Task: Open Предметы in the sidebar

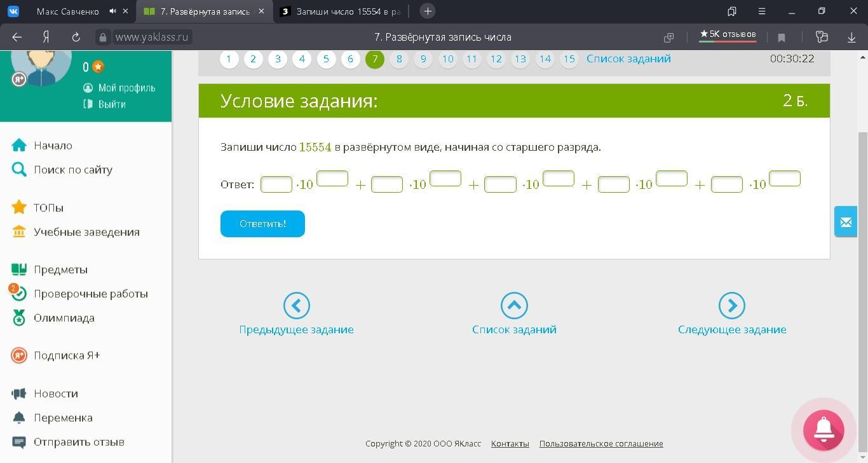Action: point(60,270)
